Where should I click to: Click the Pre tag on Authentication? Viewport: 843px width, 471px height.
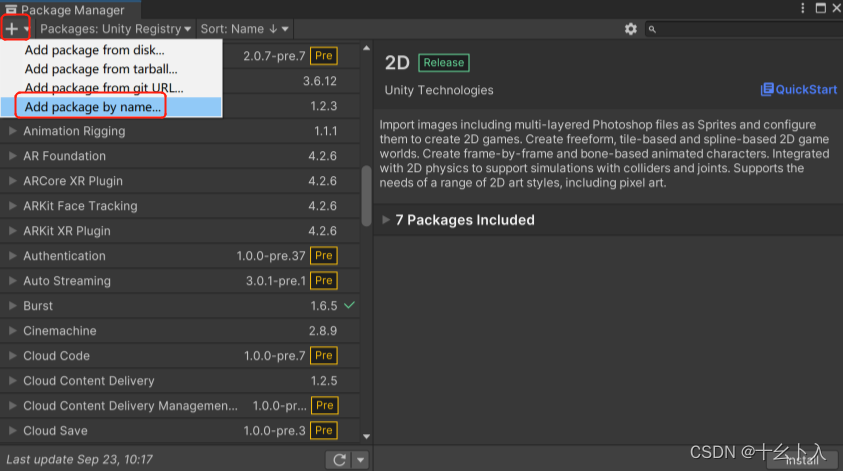point(324,255)
